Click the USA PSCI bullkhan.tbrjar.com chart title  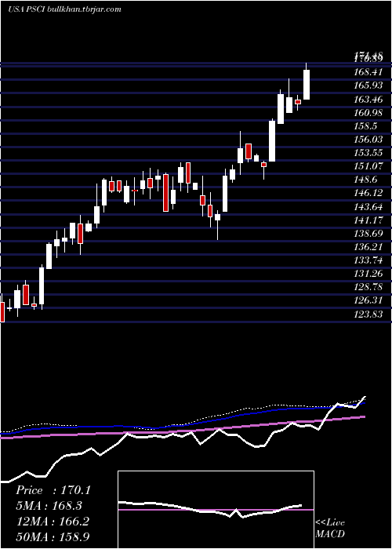(64, 9)
